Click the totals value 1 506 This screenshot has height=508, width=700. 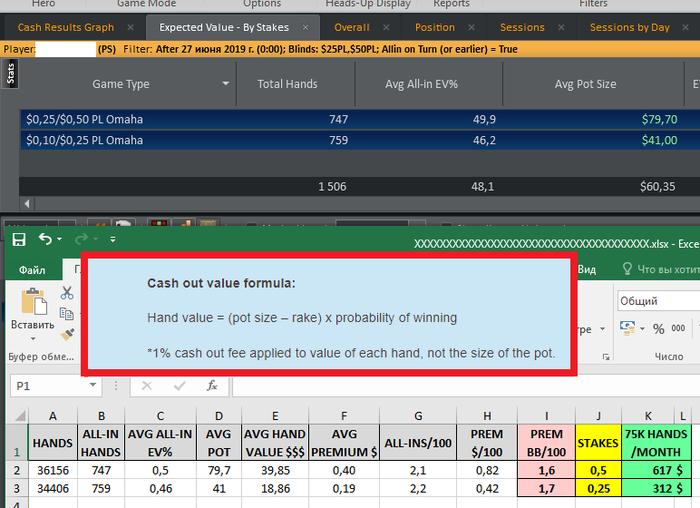point(332,187)
